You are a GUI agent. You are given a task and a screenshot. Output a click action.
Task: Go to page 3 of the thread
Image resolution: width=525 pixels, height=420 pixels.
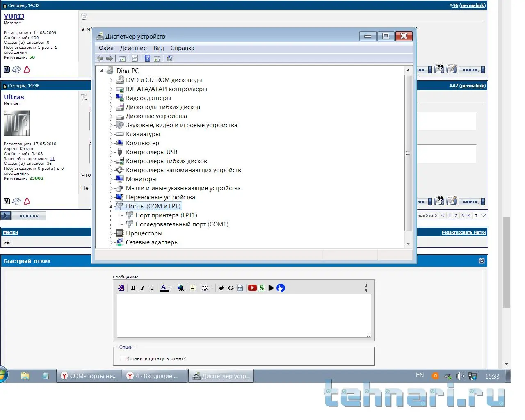coord(463,215)
